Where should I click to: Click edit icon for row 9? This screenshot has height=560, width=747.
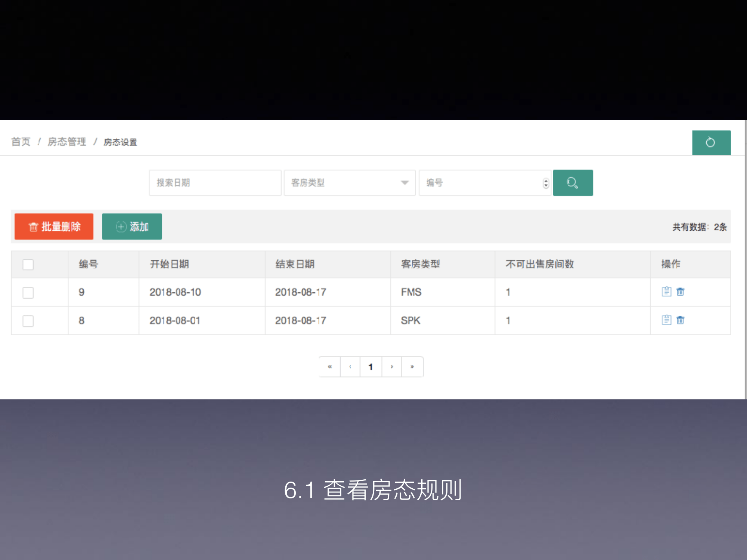(x=666, y=292)
